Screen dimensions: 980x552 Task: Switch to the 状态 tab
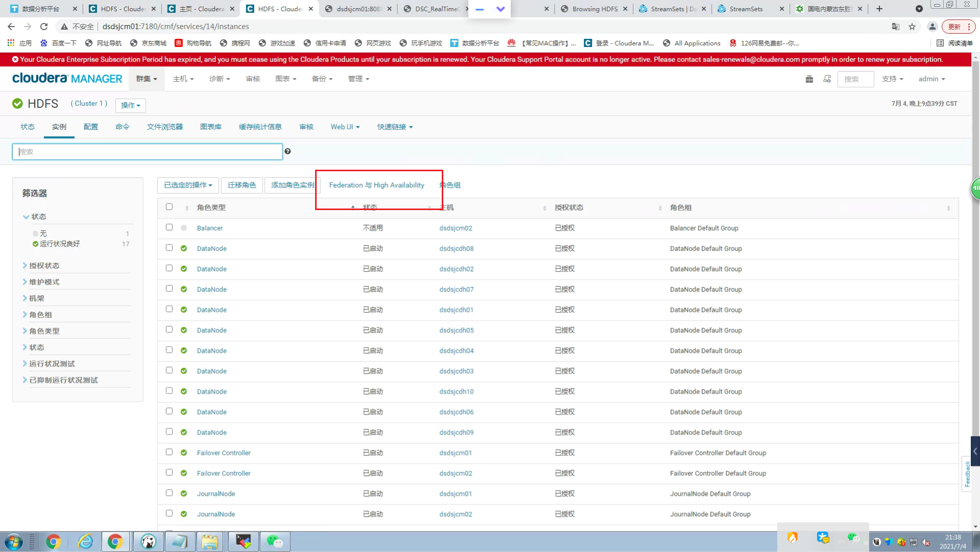(x=28, y=127)
